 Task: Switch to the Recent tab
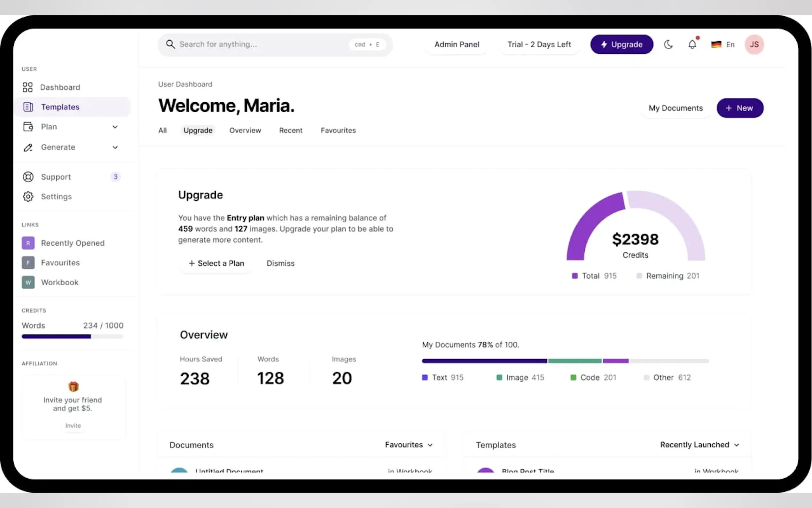[291, 131]
